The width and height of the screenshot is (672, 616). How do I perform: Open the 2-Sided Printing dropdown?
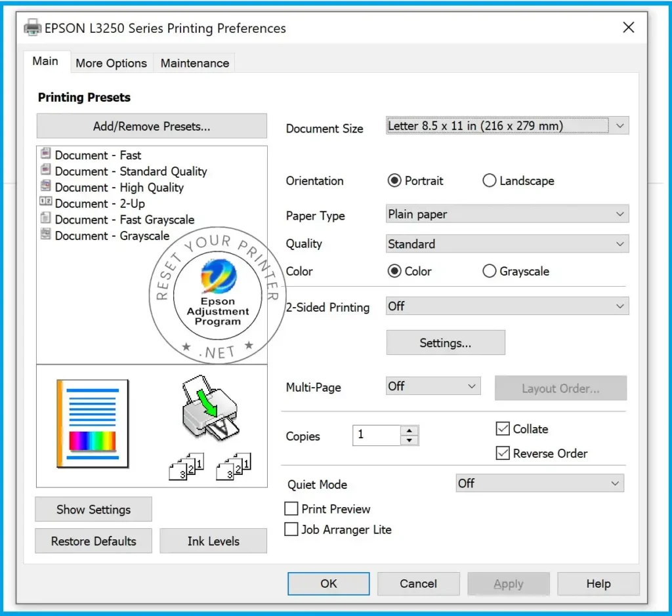point(507,306)
